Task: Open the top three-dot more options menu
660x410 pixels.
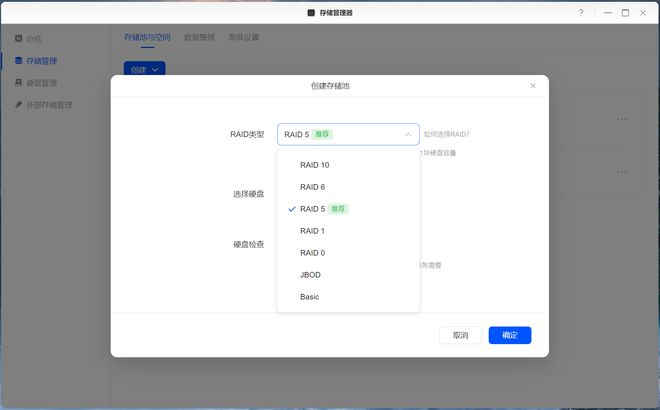Action: [622, 119]
